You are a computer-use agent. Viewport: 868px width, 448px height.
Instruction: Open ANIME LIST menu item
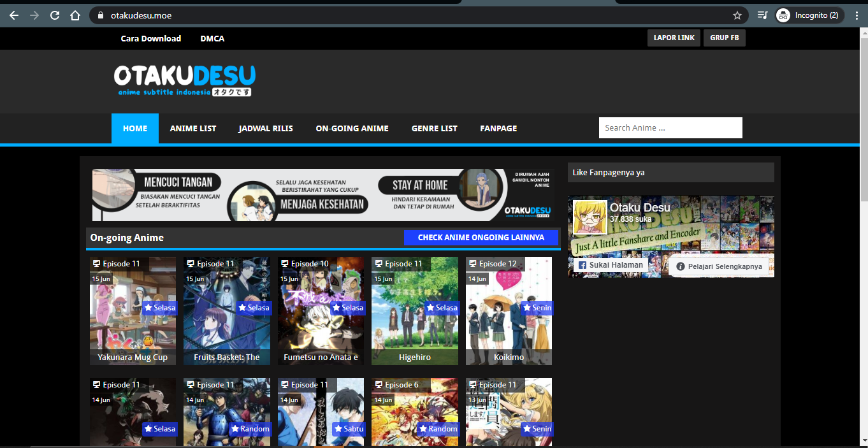coord(193,128)
